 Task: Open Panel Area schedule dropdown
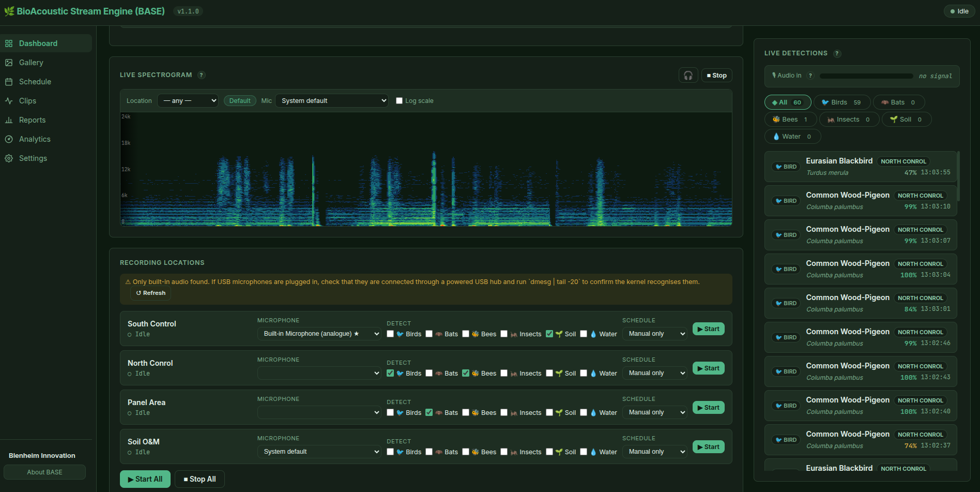coord(655,412)
